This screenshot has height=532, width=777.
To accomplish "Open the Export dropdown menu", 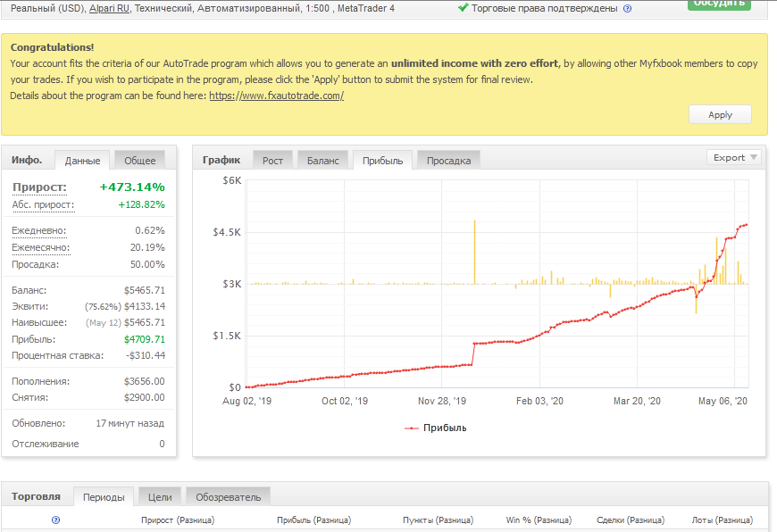I will coord(734,157).
